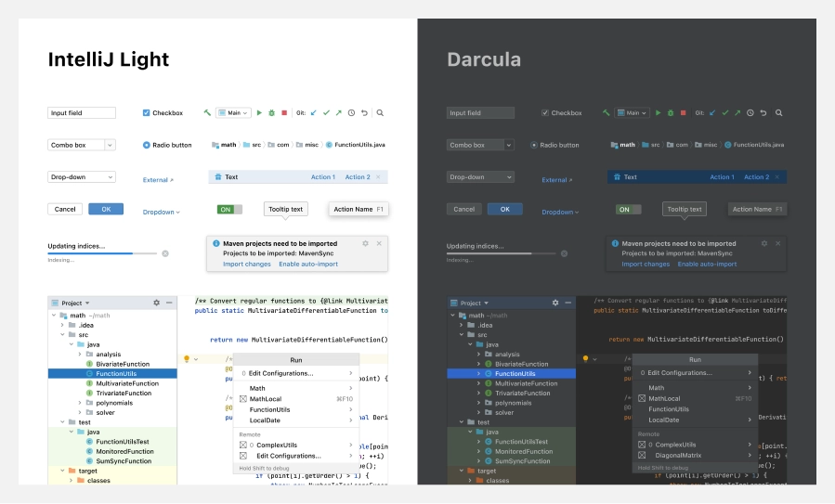Click the Run arrow in Darcula theme
This screenshot has width=835, height=504.
point(659,113)
